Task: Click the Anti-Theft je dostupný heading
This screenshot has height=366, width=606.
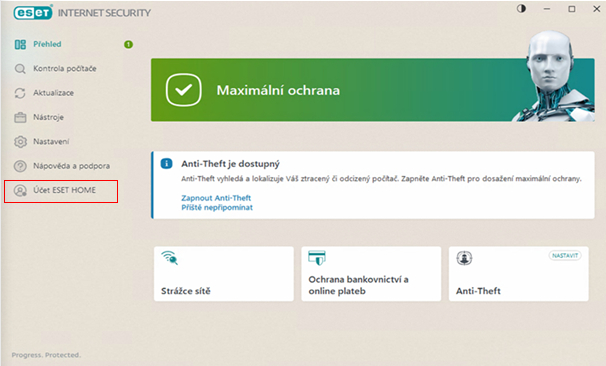Action: (230, 164)
